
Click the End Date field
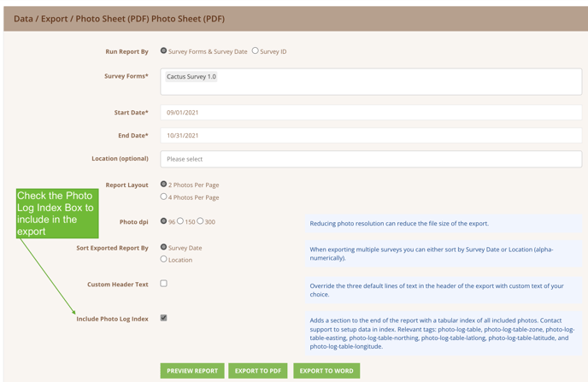point(371,135)
